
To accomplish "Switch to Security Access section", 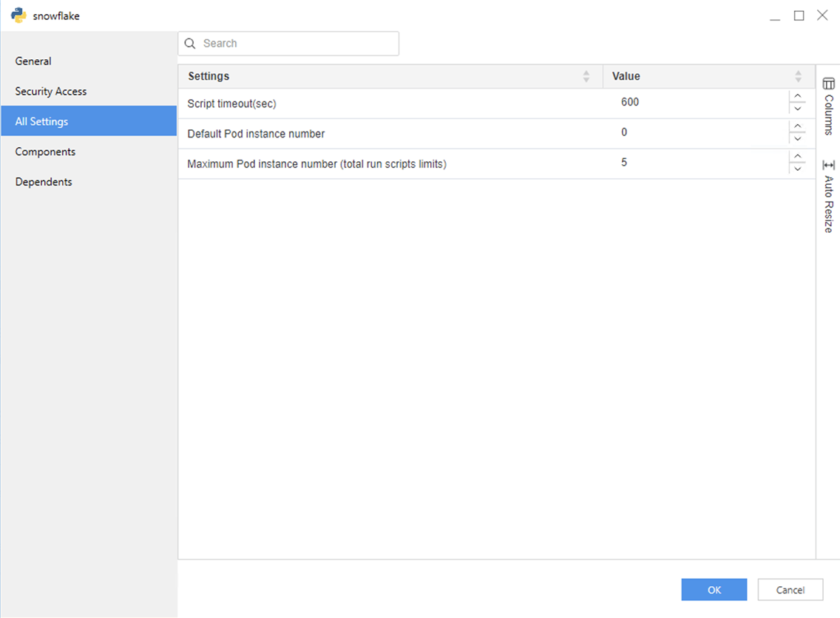I will click(51, 92).
